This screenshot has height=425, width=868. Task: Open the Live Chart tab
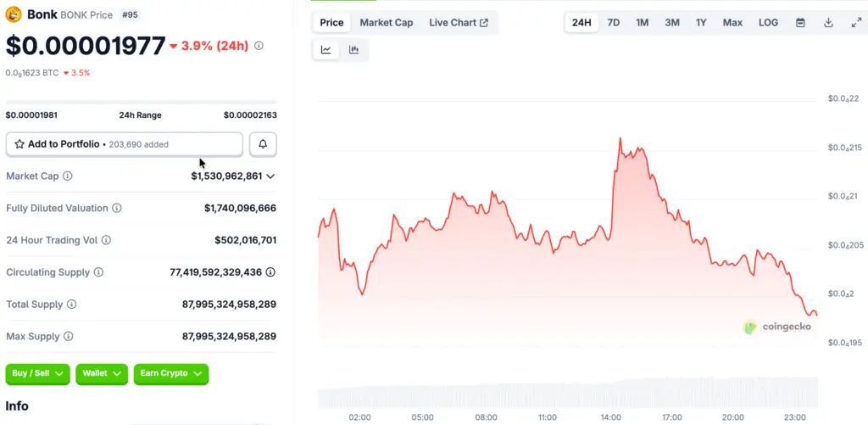(459, 23)
